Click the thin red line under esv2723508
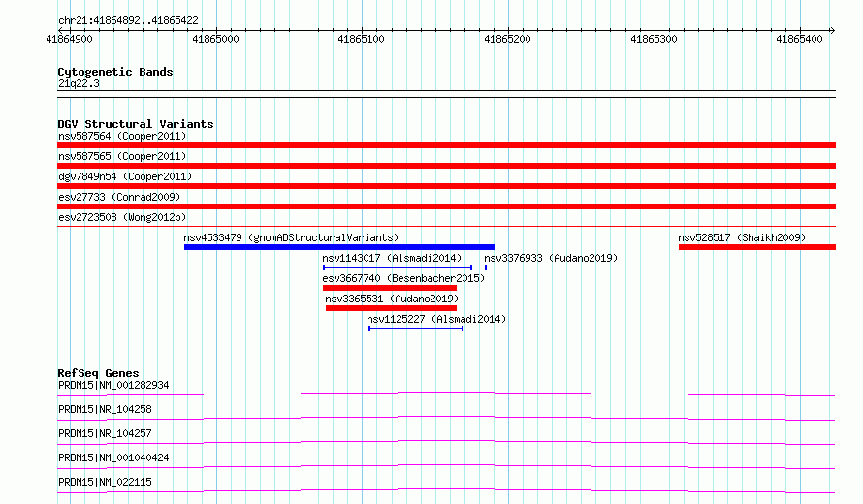This screenshot has height=504, width=863. (x=446, y=226)
